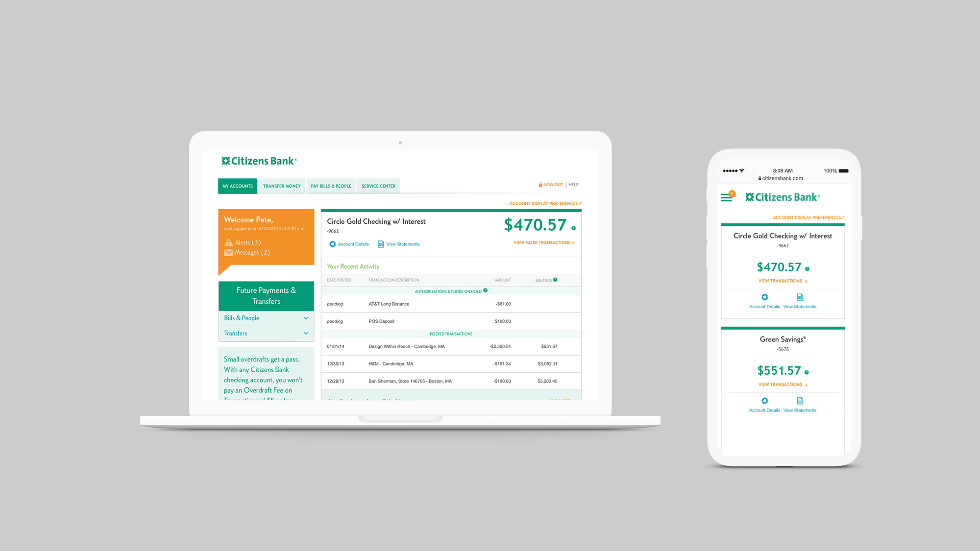This screenshot has height=551, width=980.
Task: Click the Messages envelope icon in sidebar
Action: (228, 252)
